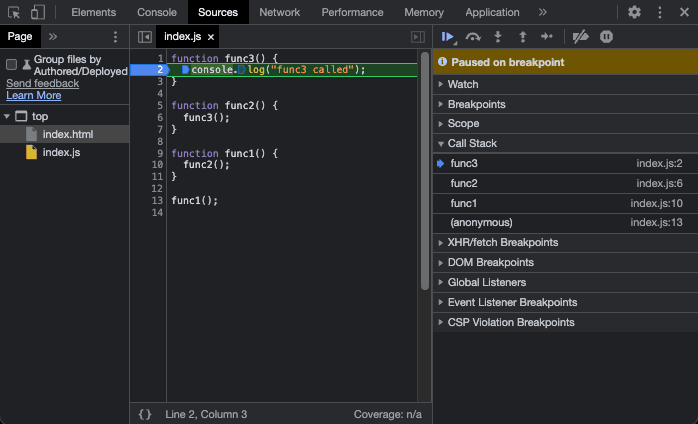Add breakpoint on line 6 gutter
Viewport: 698px width, 424px height.
tap(158, 118)
